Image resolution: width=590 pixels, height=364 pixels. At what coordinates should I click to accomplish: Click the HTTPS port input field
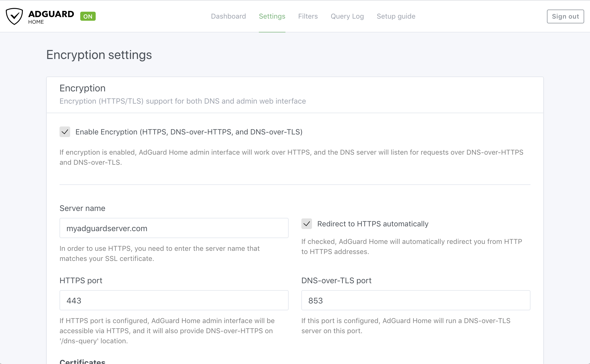[x=174, y=300]
